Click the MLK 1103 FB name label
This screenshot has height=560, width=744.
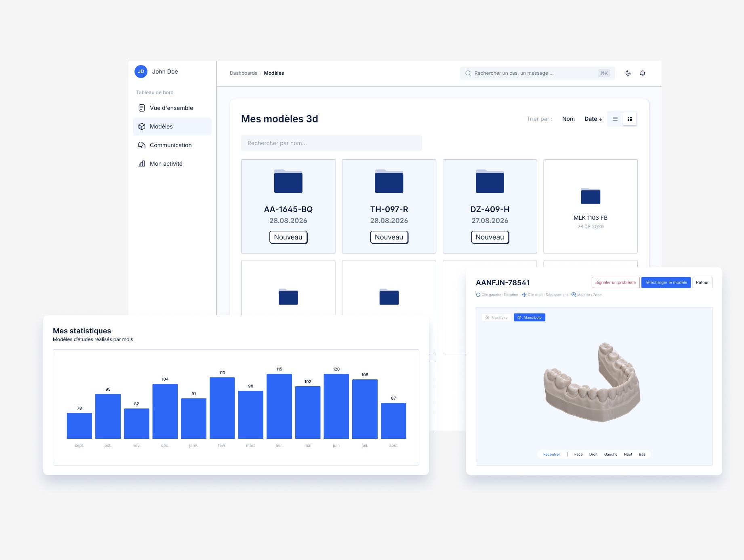point(591,218)
